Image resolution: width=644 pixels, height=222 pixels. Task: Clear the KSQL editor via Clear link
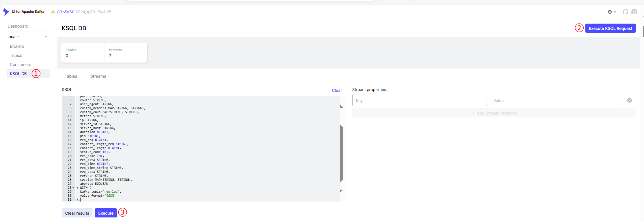(337, 90)
